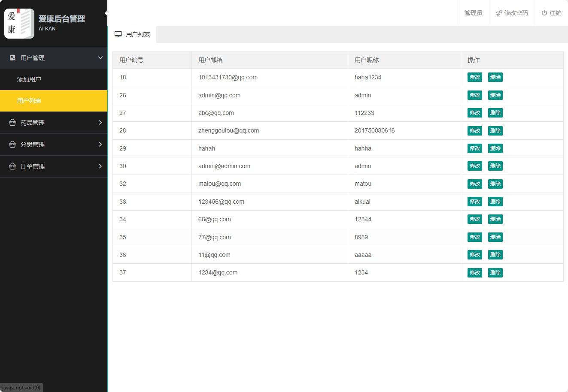Click the user management sidebar icon
The height and width of the screenshot is (392, 568).
pyautogui.click(x=12, y=58)
